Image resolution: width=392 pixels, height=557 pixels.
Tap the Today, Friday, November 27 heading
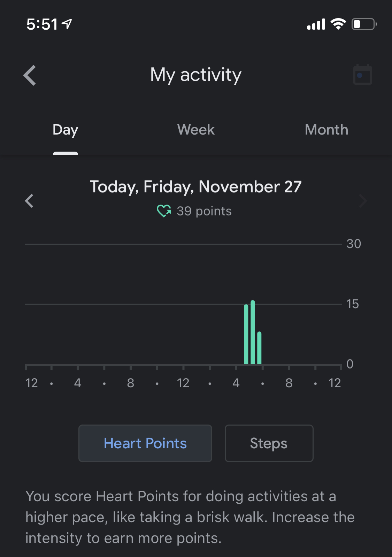196,187
